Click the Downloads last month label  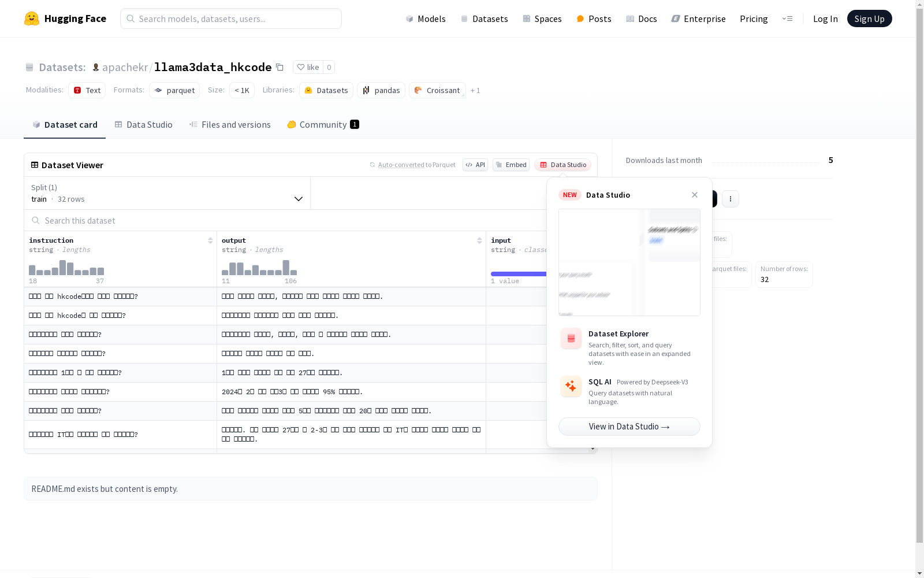(664, 160)
